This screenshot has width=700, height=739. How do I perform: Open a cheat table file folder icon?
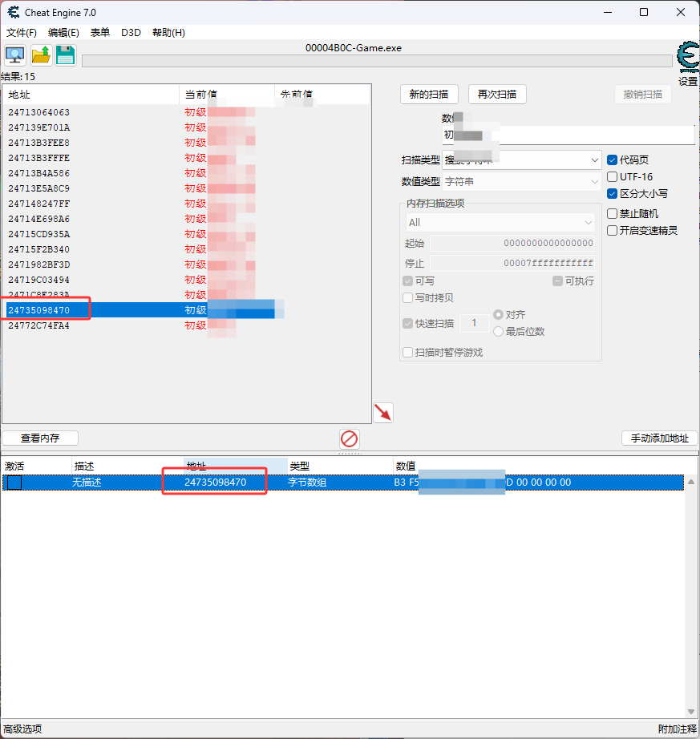[x=41, y=55]
